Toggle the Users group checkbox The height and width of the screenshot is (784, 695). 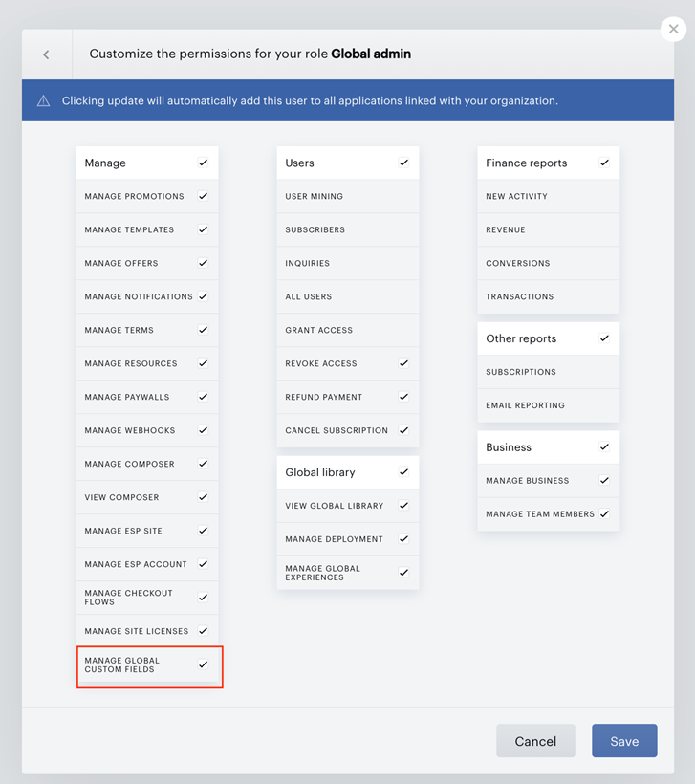(403, 163)
